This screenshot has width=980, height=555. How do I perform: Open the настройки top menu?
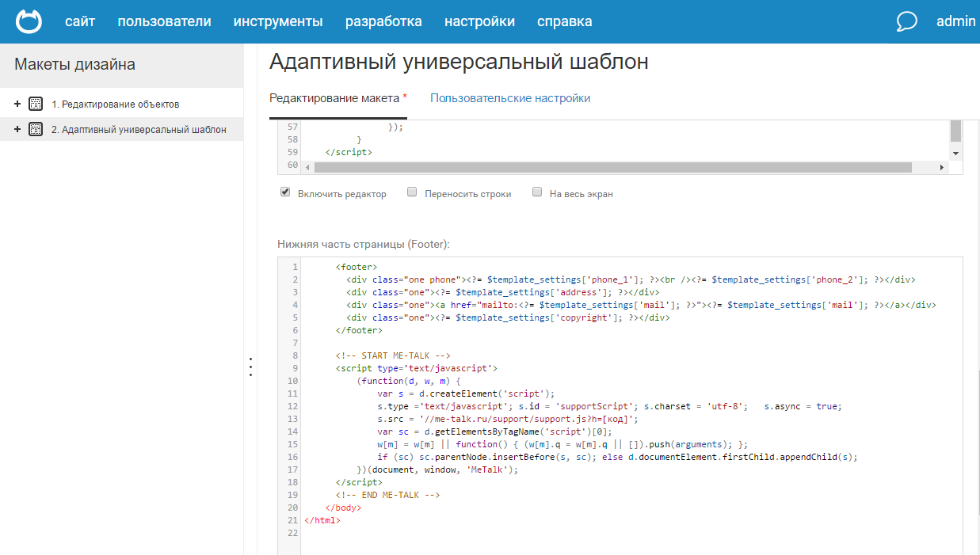pyautogui.click(x=479, y=21)
